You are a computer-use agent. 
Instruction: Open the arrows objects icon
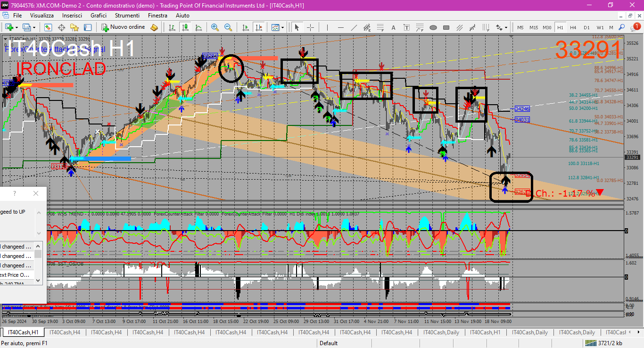(x=500, y=27)
